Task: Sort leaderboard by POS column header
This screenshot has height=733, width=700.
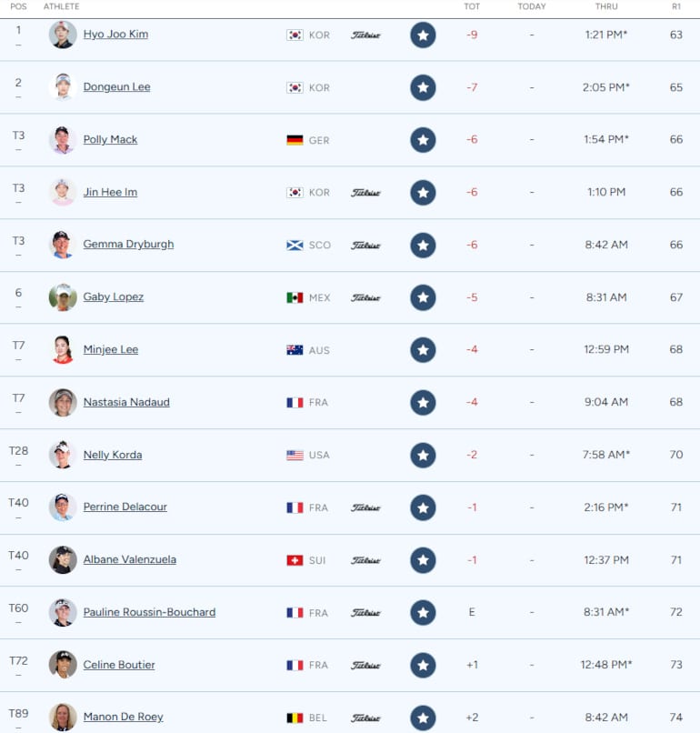Action: point(18,6)
